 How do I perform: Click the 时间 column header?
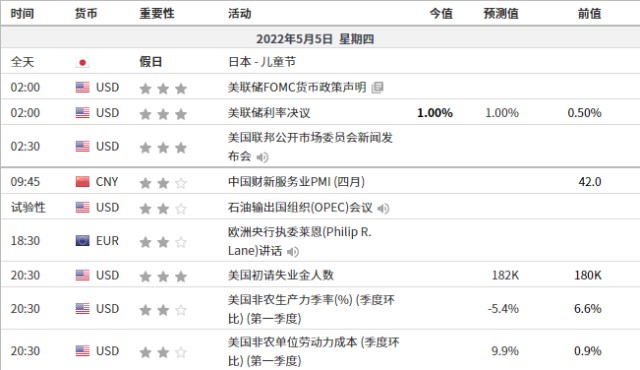pyautogui.click(x=22, y=13)
